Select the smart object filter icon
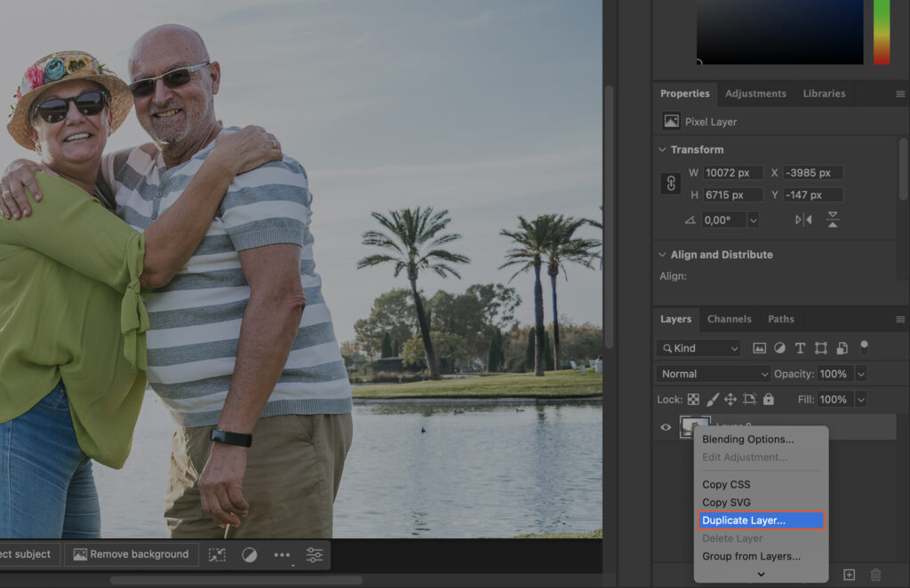Screen dimensions: 910x588 pos(842,347)
